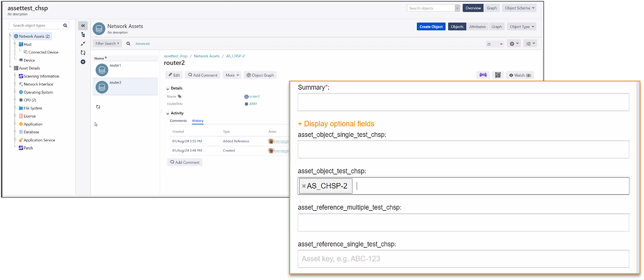Click the purple connector icon beside QR code
This screenshot has height=280, width=644.
483,75
